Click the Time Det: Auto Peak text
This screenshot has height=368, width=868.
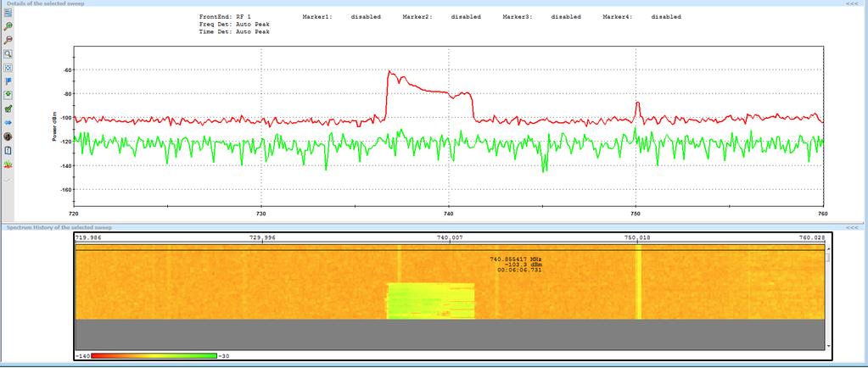(x=234, y=32)
